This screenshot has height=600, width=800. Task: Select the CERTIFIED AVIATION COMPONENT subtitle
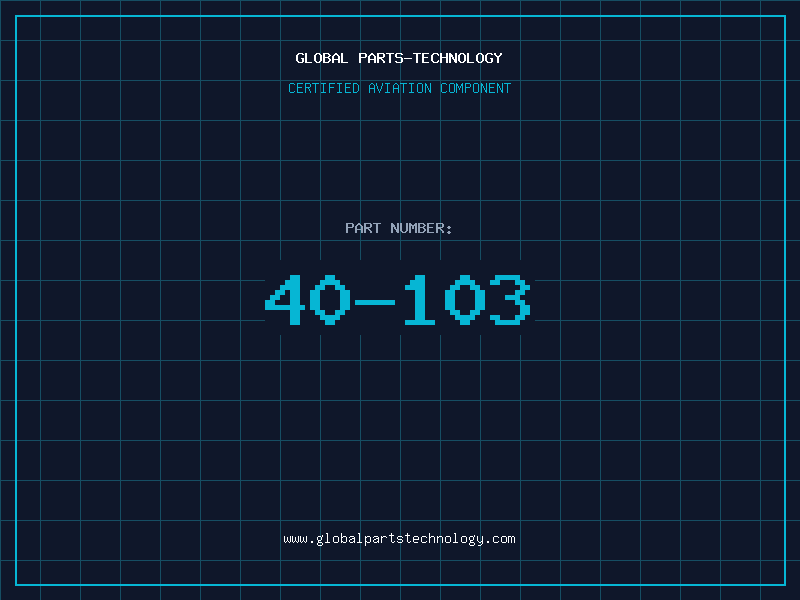[399, 88]
